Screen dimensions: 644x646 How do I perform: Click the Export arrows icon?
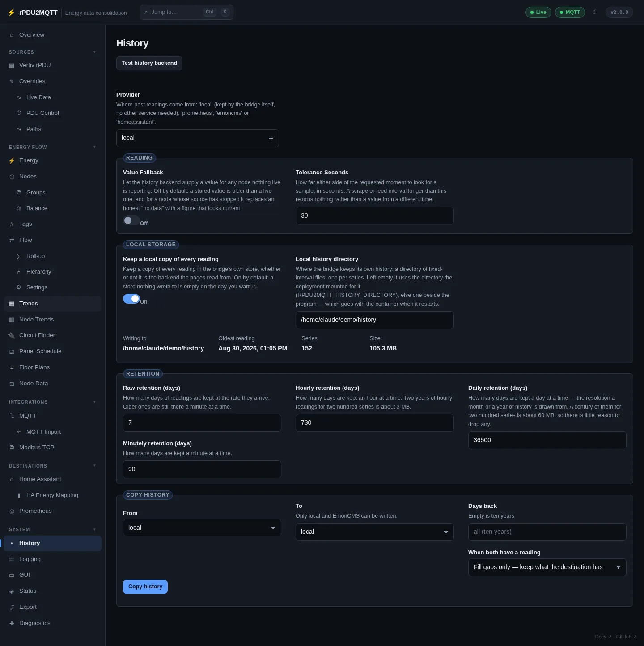tap(12, 607)
